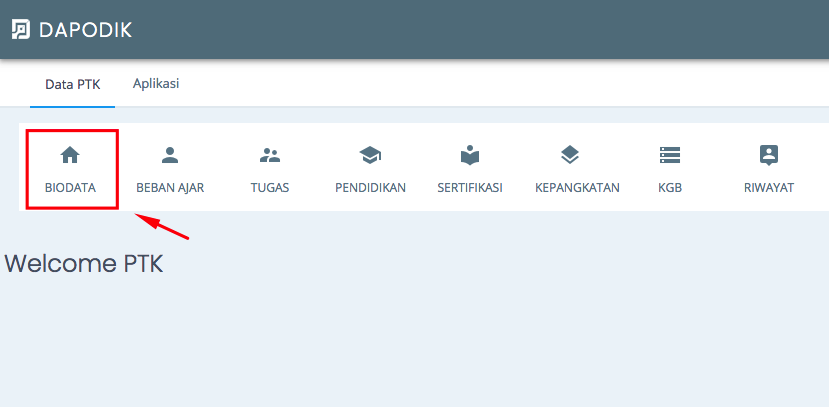The width and height of the screenshot is (829, 407).
Task: Click the Pendidikan graduation cap icon
Action: coord(370,155)
